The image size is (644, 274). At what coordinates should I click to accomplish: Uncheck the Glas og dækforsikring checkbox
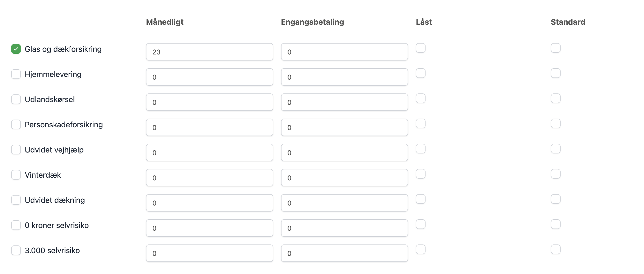(16, 49)
